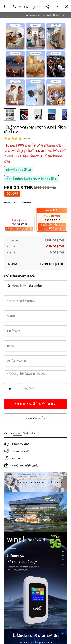
Task: Share the vabuvong.com page
Action: (x=47, y=6)
